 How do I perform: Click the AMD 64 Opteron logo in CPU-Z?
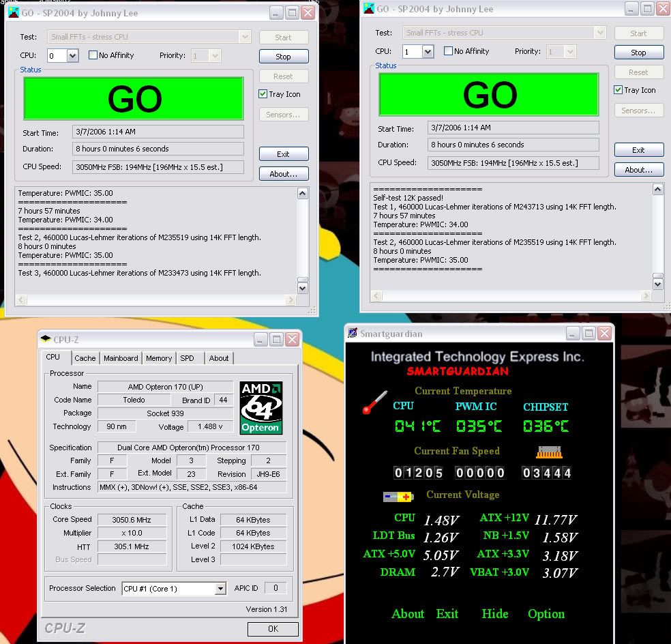coord(260,408)
